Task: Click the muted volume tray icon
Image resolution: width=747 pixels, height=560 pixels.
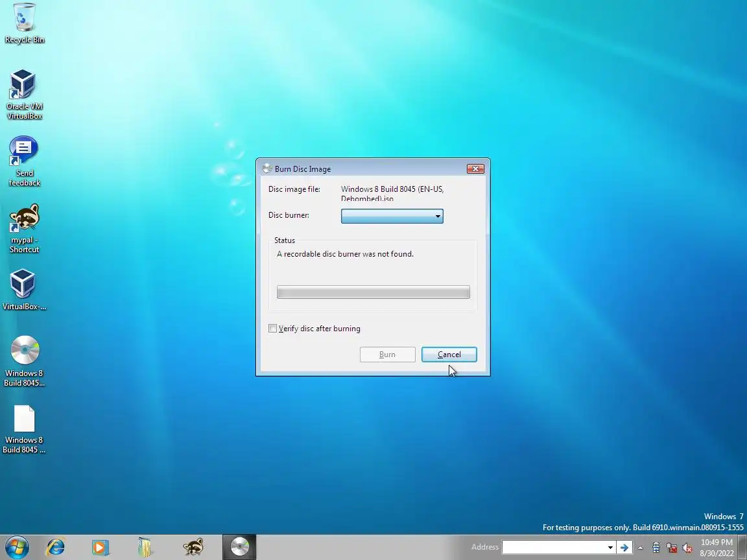Action: click(687, 548)
